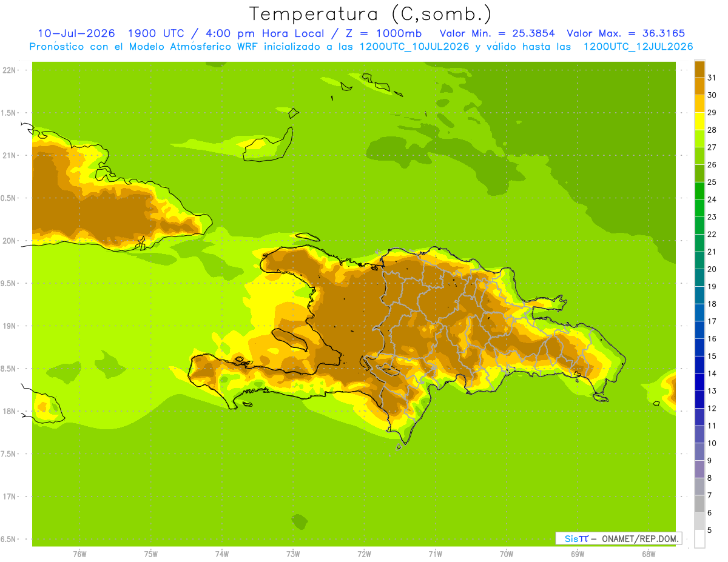The width and height of the screenshot is (728, 562).
Task: Click the 'Valor Max. = 36.3165' value
Action: point(627,33)
